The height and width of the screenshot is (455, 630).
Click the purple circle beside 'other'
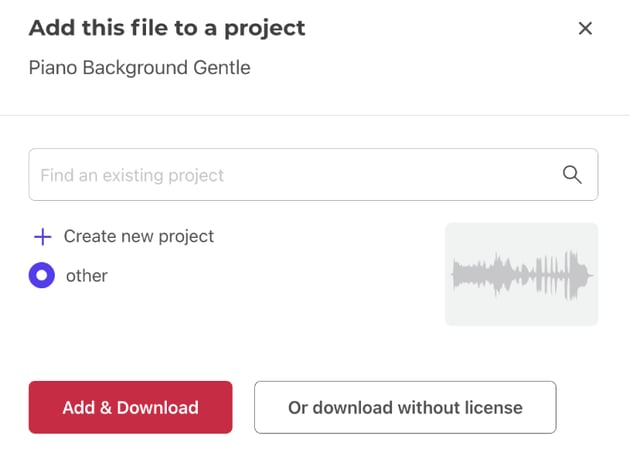pos(42,275)
